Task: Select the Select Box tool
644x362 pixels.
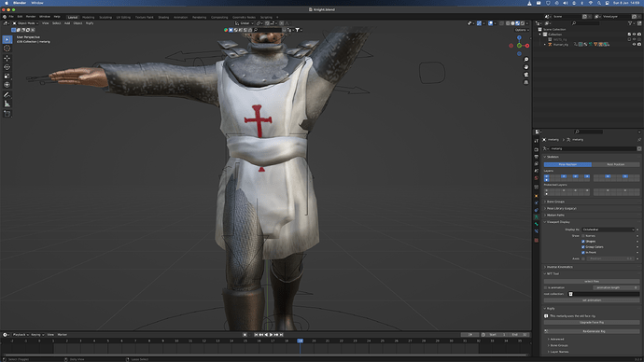Action: (7, 39)
